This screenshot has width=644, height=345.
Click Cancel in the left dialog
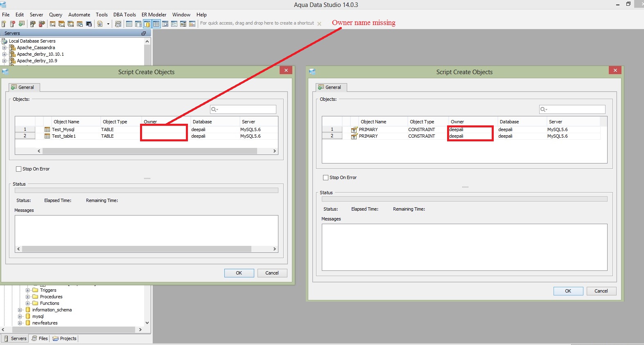pyautogui.click(x=272, y=273)
